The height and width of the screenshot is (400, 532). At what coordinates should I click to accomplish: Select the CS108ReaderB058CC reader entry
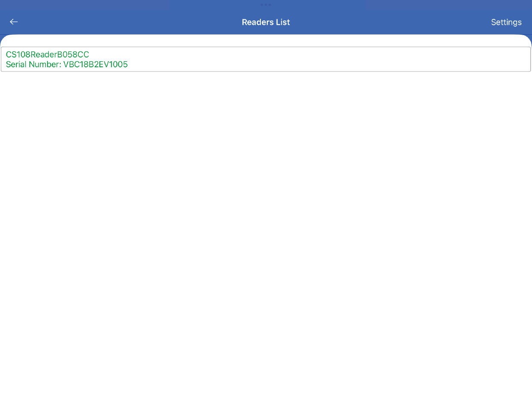[x=266, y=59]
